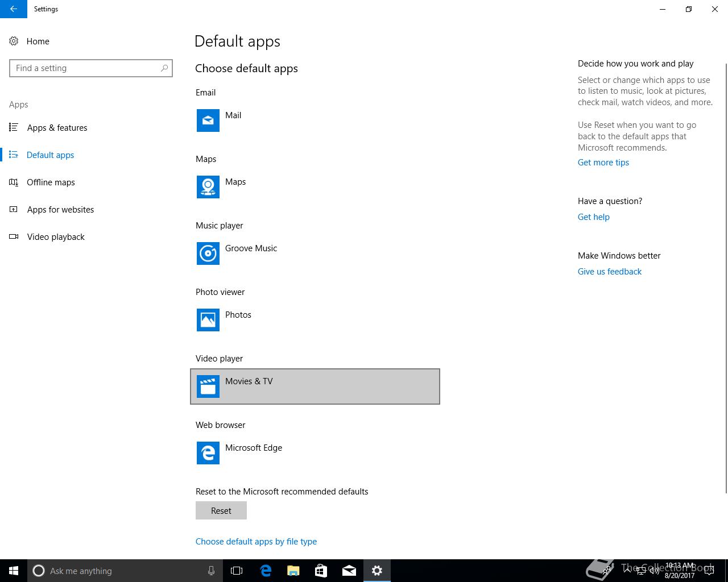This screenshot has height=582, width=728.
Task: Click the Movies & TV clapperboard icon
Action: 208,386
